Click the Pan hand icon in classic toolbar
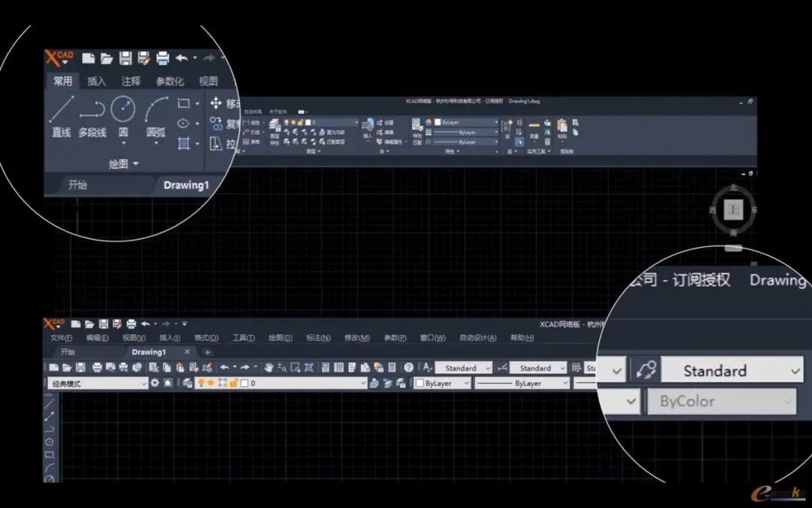 [x=268, y=367]
